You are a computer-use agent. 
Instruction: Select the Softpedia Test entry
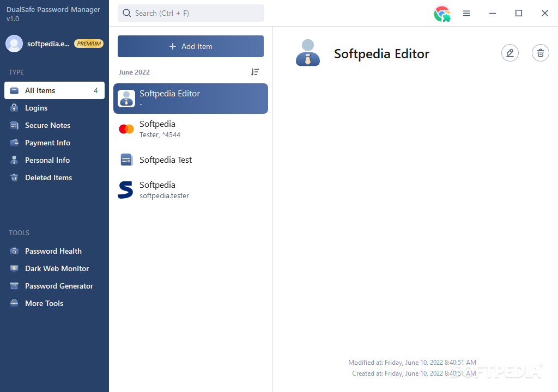[x=191, y=160]
